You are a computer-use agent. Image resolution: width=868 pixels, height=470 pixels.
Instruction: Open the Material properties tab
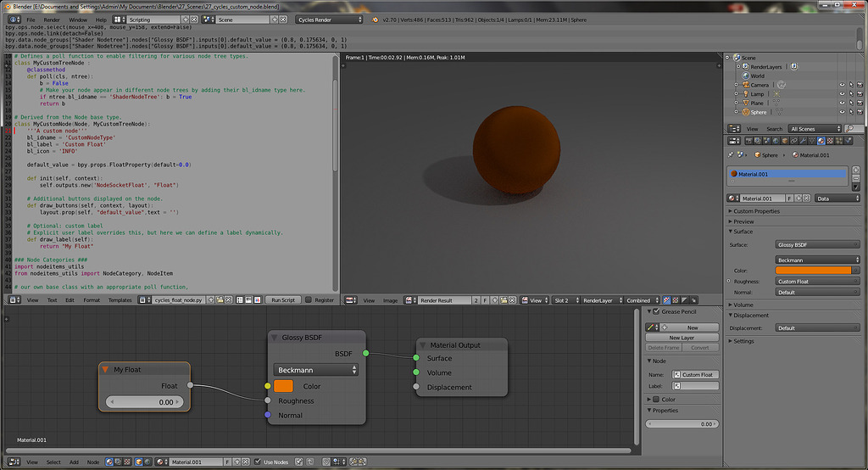tap(821, 141)
